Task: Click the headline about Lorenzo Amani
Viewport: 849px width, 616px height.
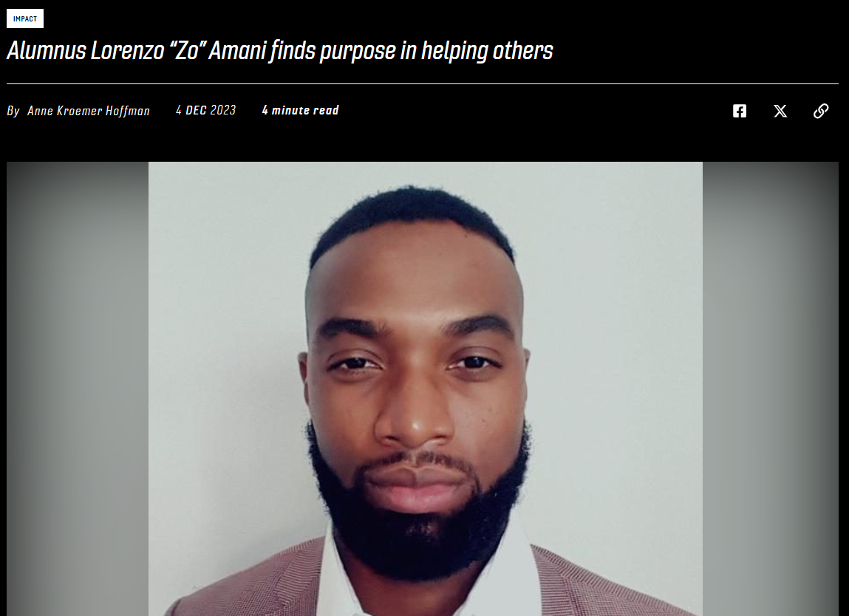Action: pos(279,52)
